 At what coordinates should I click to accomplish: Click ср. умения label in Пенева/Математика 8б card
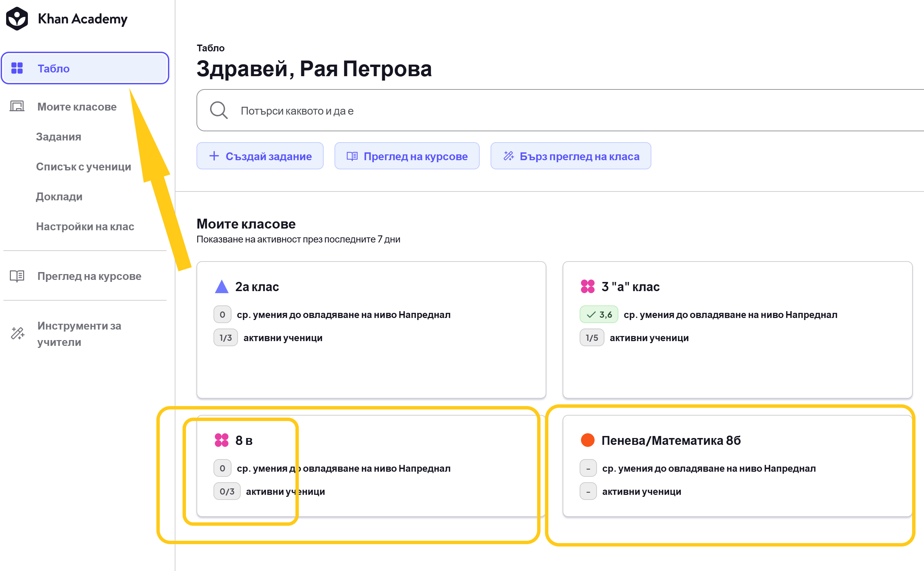(709, 468)
